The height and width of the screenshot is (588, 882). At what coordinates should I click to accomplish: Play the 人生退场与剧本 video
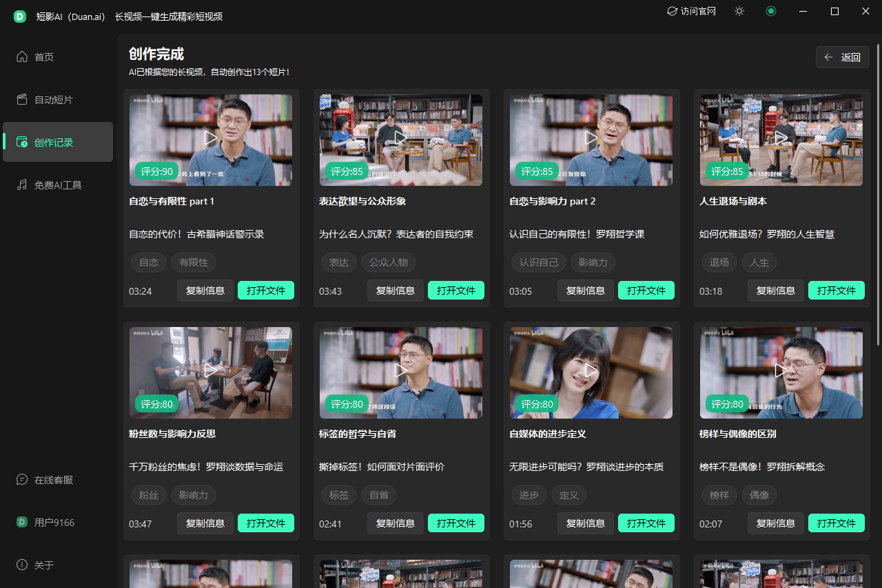(x=781, y=138)
